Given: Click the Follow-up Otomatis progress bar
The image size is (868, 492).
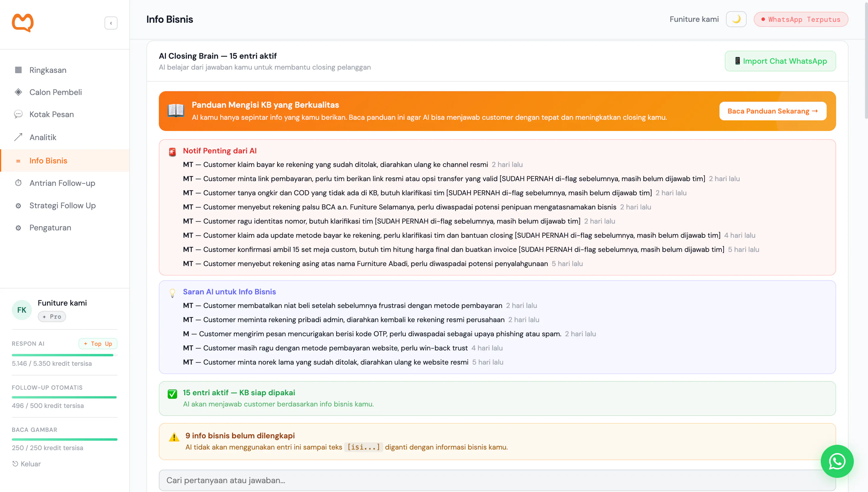Looking at the screenshot, I should click(x=65, y=397).
